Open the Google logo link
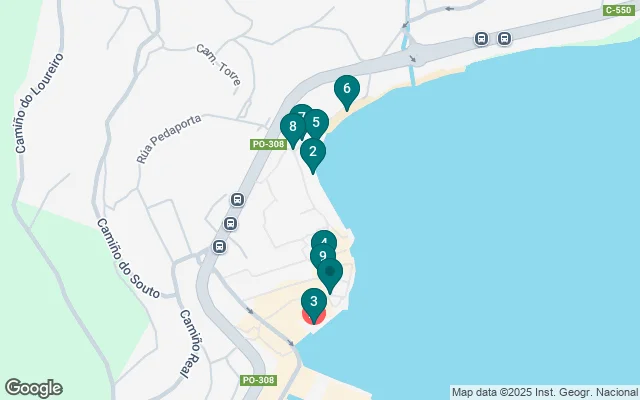The width and height of the screenshot is (640, 400). point(33,388)
